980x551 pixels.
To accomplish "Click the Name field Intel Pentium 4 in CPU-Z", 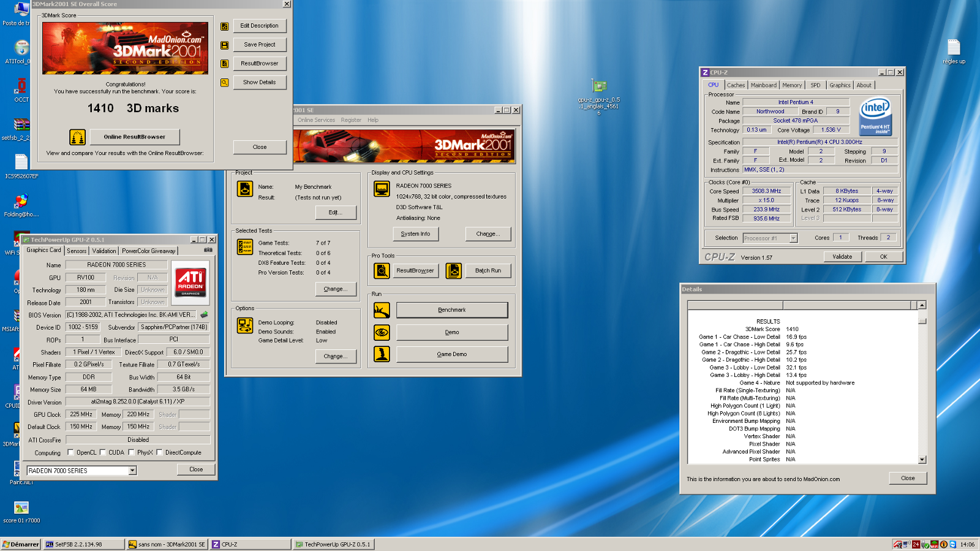I will click(x=796, y=102).
